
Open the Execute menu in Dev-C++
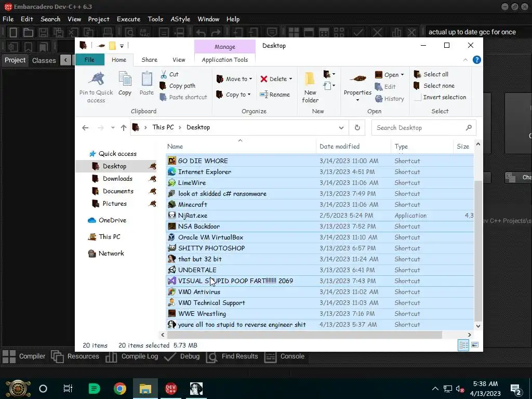coord(129,19)
